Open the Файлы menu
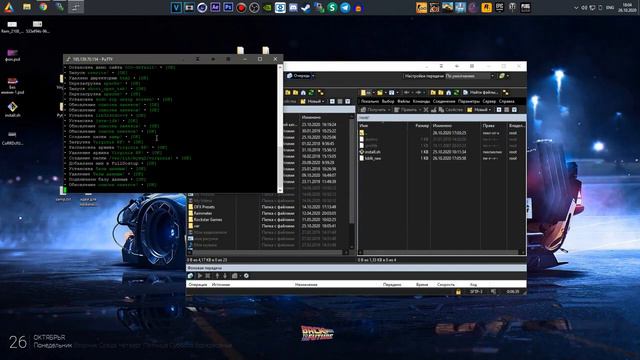 pos(403,101)
